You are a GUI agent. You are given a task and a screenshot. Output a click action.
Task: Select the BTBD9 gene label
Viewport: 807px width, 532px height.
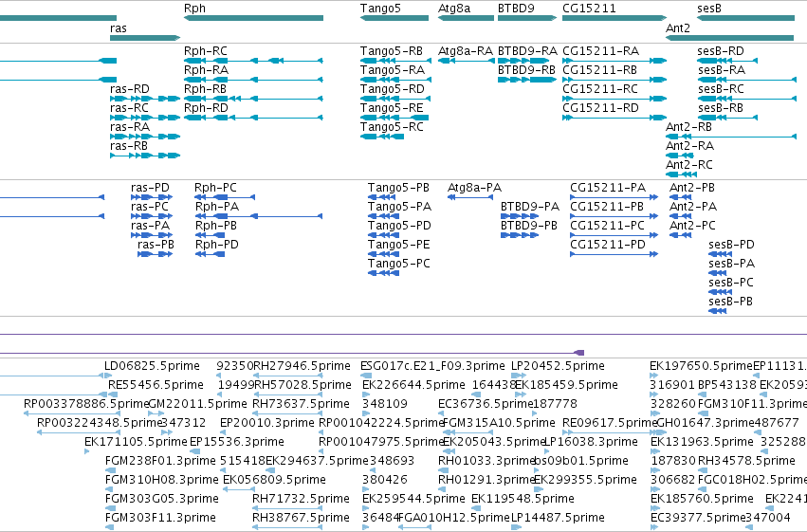[516, 9]
